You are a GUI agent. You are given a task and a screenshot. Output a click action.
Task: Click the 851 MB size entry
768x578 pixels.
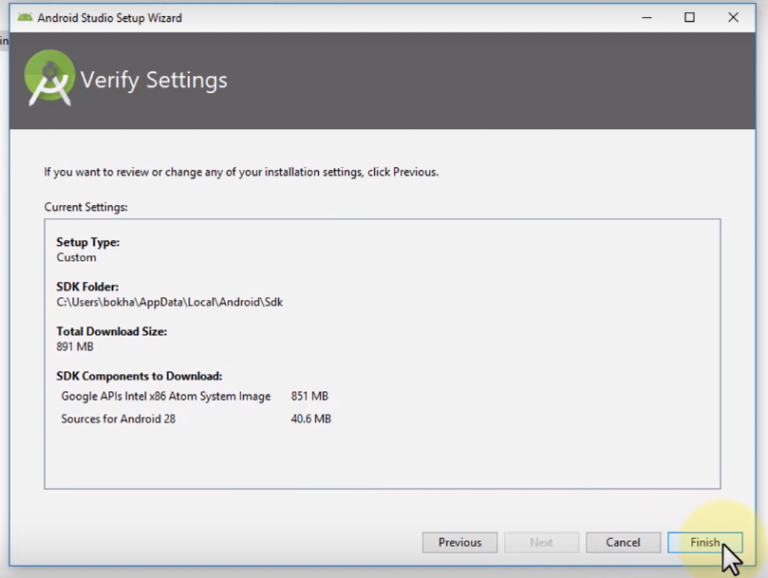coord(309,396)
